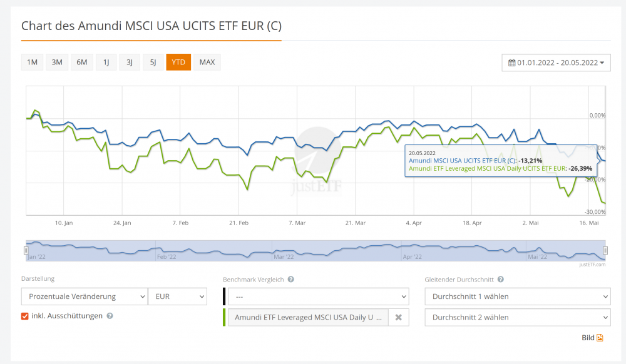Click the info icon next to inkl. Ausschüttungen

pos(110,316)
